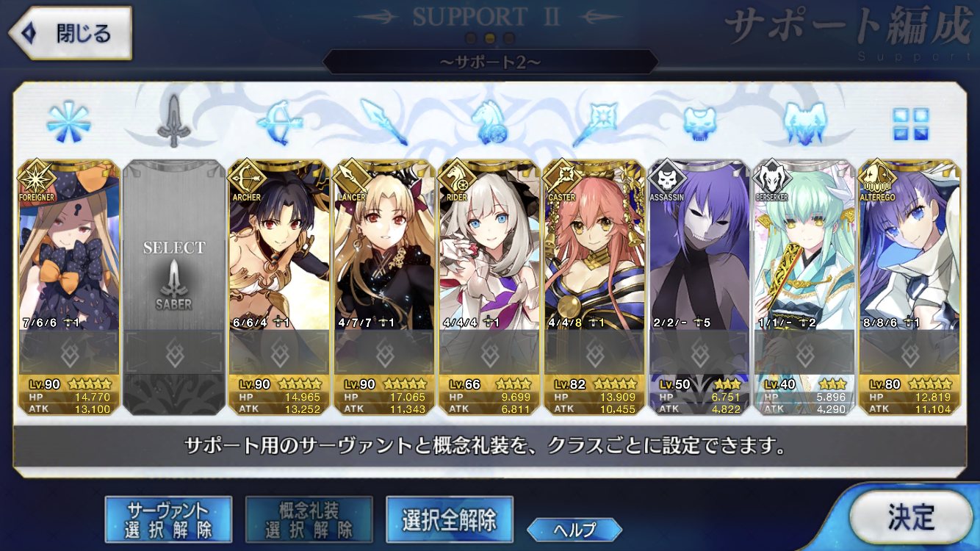The image size is (980, 551).
Task: Open the ヘルプ help button
Action: [574, 529]
